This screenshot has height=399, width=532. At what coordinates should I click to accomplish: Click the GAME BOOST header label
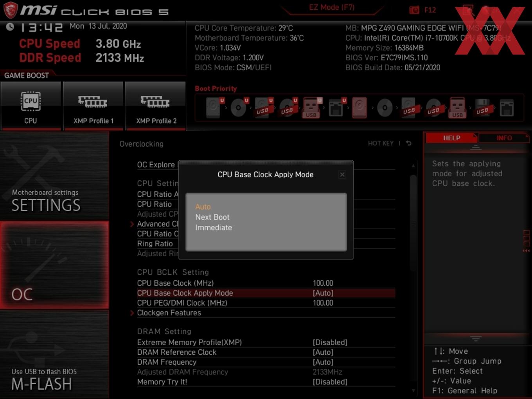coord(27,75)
